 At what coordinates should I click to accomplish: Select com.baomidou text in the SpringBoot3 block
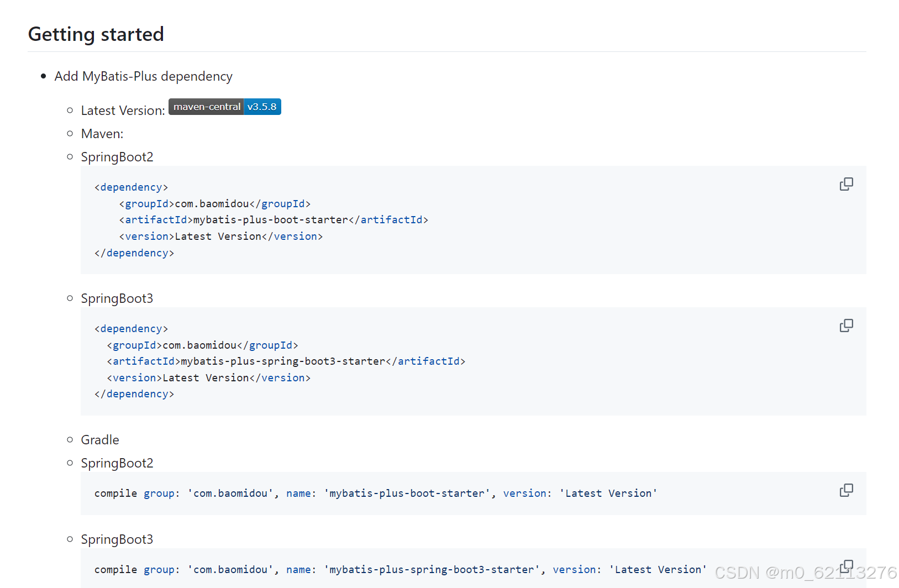tap(199, 345)
